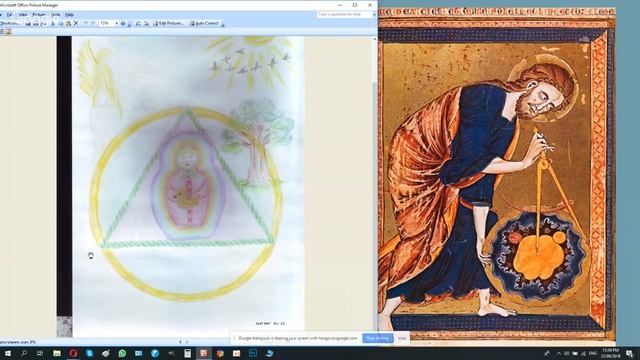Open Calculator from the taskbar
This screenshot has height=360, width=640.
point(187,353)
